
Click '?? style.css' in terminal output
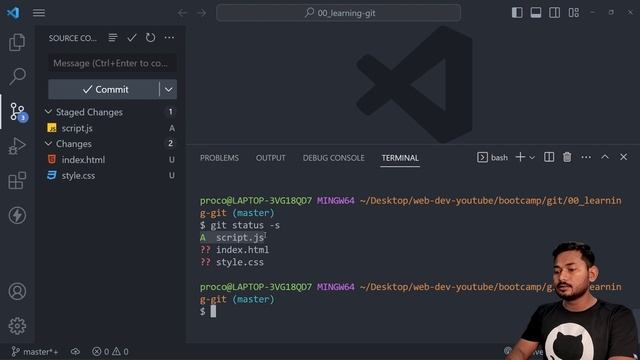tap(232, 262)
